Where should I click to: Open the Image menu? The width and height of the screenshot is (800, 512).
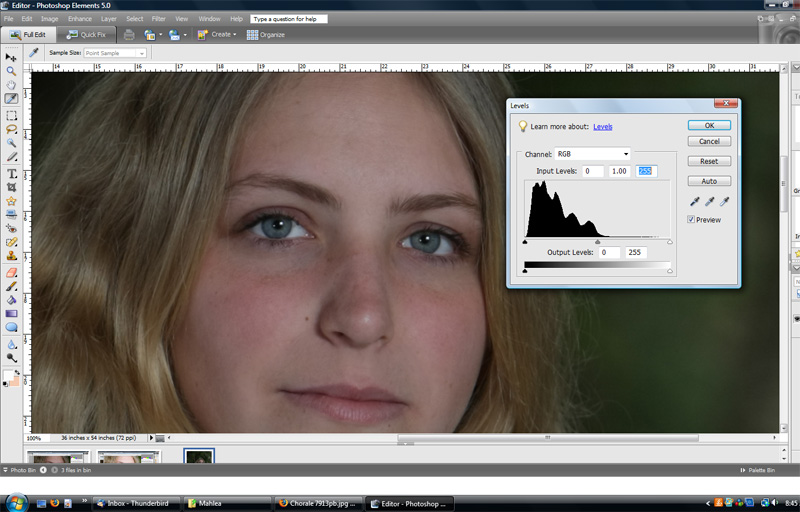49,19
